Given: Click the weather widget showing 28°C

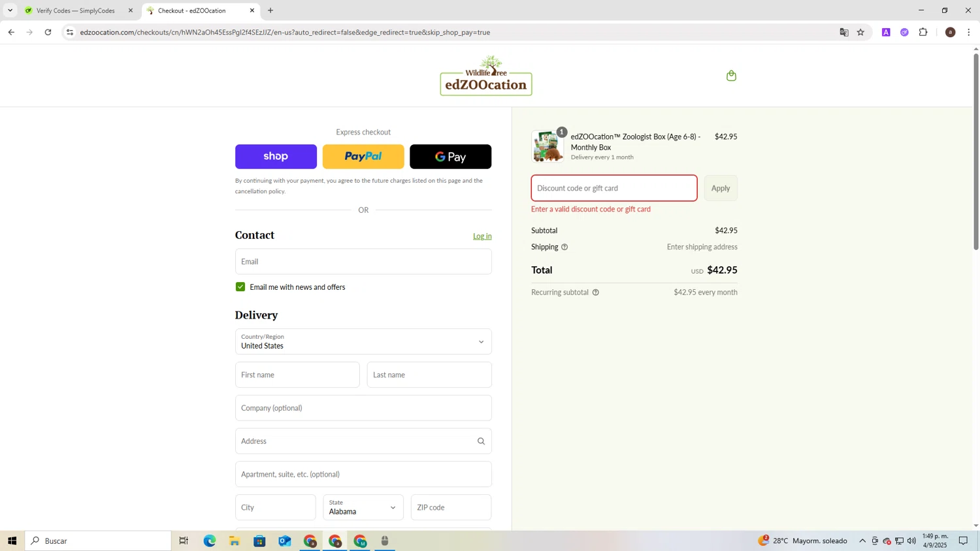Looking at the screenshot, I should pos(802,541).
